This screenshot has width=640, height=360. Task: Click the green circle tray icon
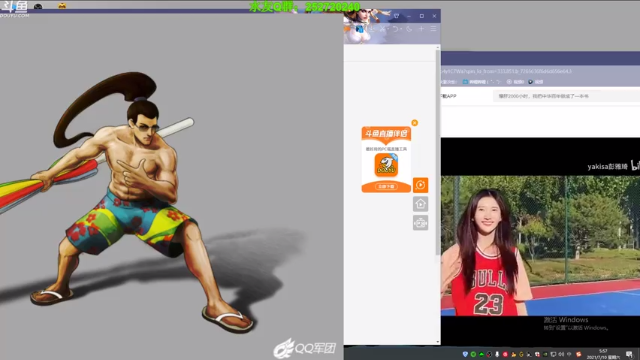[x=473, y=354]
